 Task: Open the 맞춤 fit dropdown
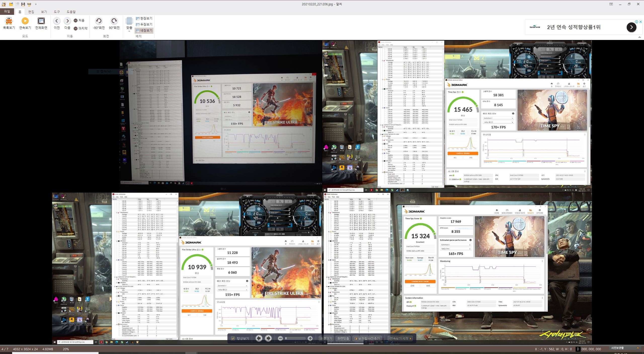(x=129, y=25)
